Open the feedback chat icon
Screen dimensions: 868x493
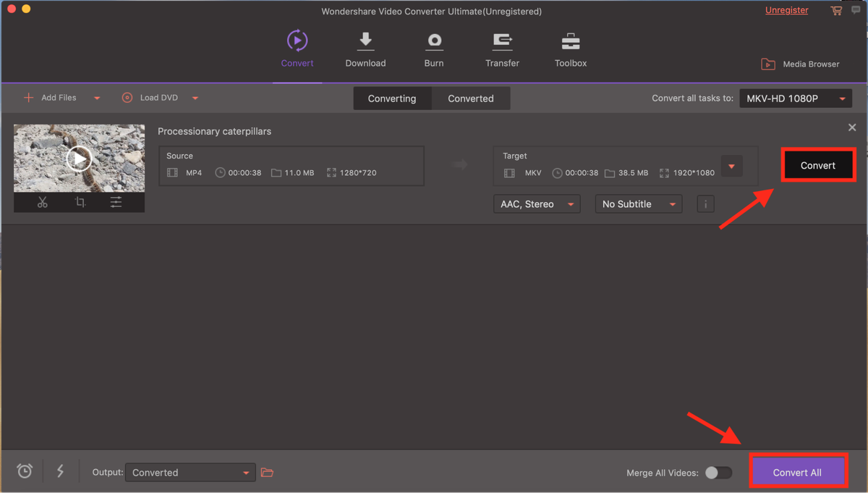(856, 10)
